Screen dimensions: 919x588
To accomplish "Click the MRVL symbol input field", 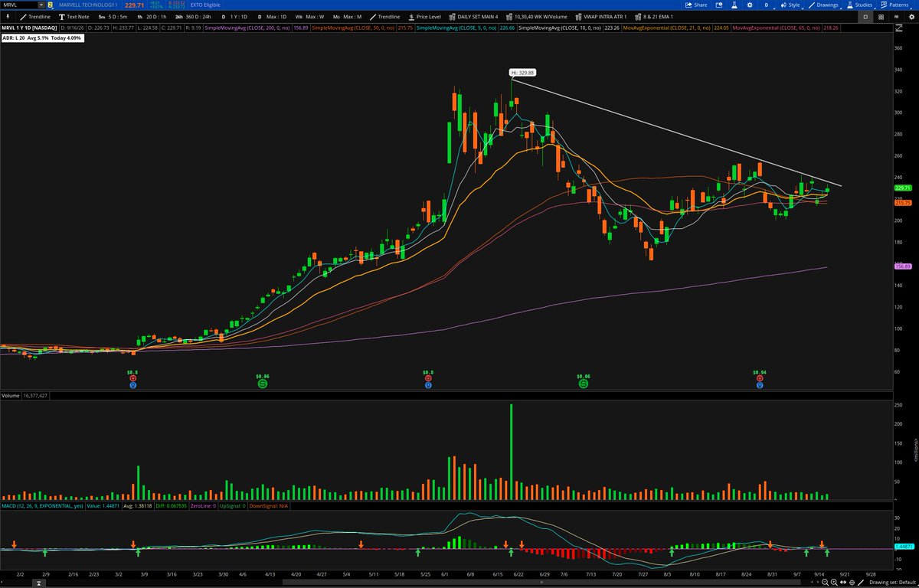I will [x=19, y=5].
